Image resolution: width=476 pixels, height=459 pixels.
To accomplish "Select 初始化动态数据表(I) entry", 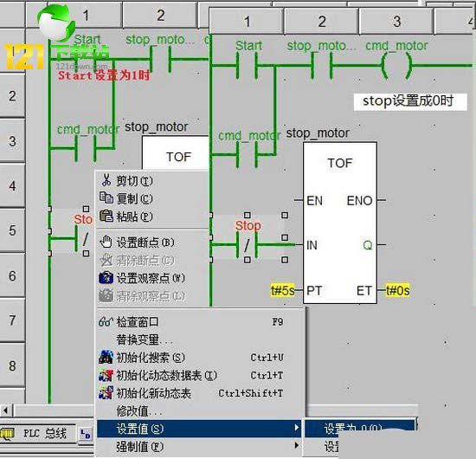I will click(x=199, y=376).
